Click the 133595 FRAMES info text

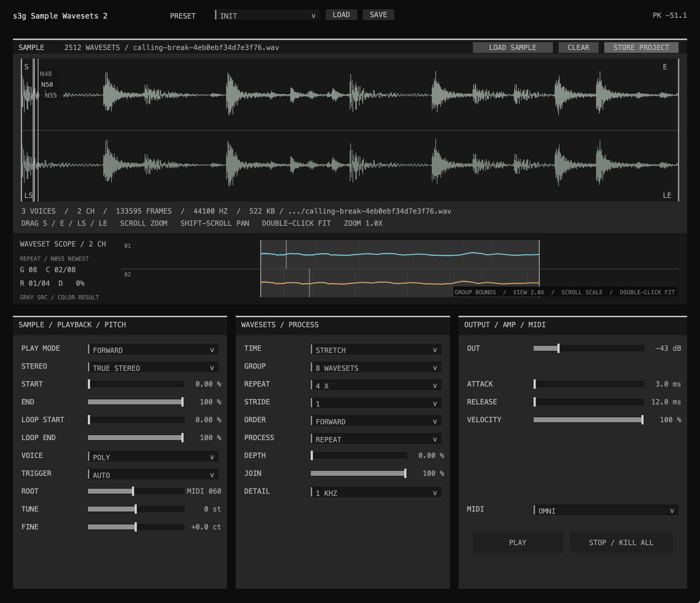pos(144,211)
